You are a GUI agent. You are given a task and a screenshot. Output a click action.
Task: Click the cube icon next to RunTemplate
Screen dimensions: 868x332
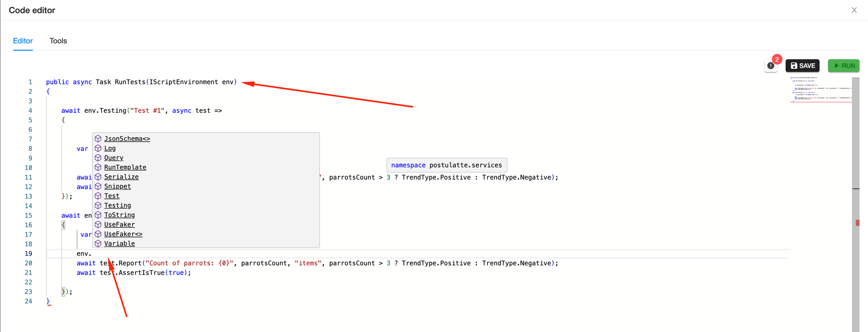(98, 167)
